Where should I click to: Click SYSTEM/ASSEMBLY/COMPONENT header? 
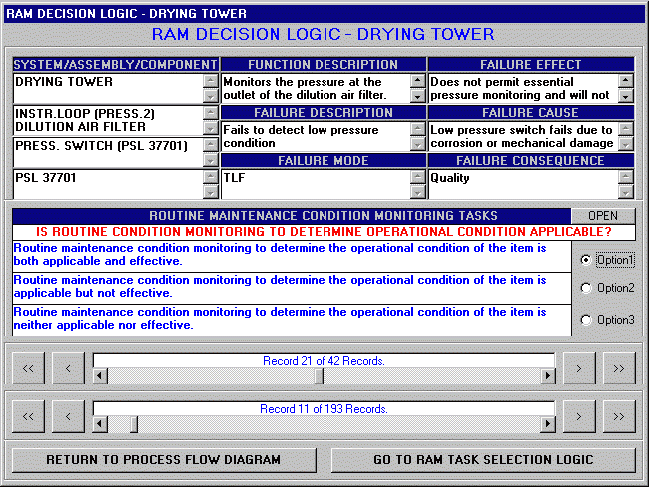[115, 65]
